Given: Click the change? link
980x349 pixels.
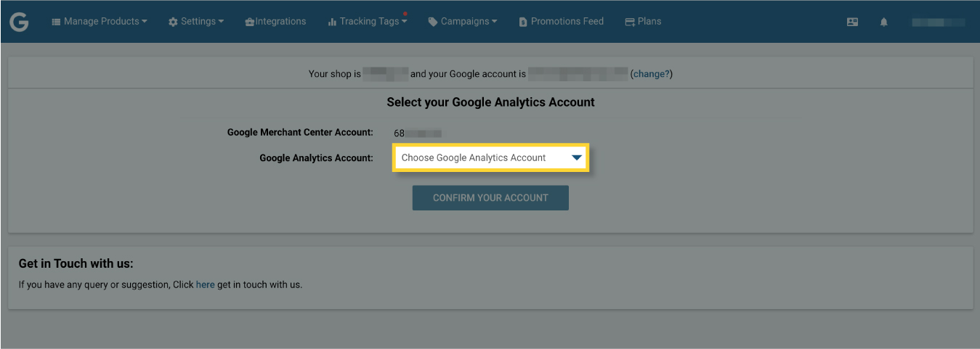Looking at the screenshot, I should click(651, 74).
